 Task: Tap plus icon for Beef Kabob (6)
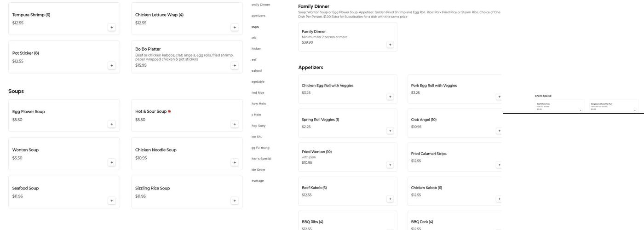point(390,199)
